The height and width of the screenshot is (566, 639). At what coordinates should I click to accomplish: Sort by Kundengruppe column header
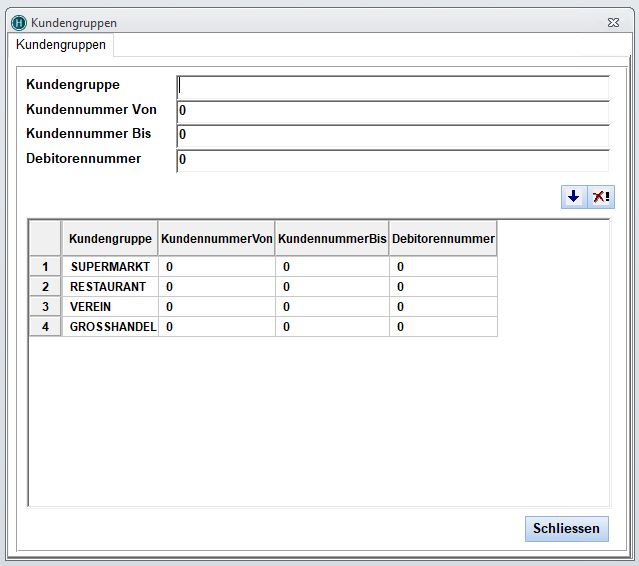110,239
